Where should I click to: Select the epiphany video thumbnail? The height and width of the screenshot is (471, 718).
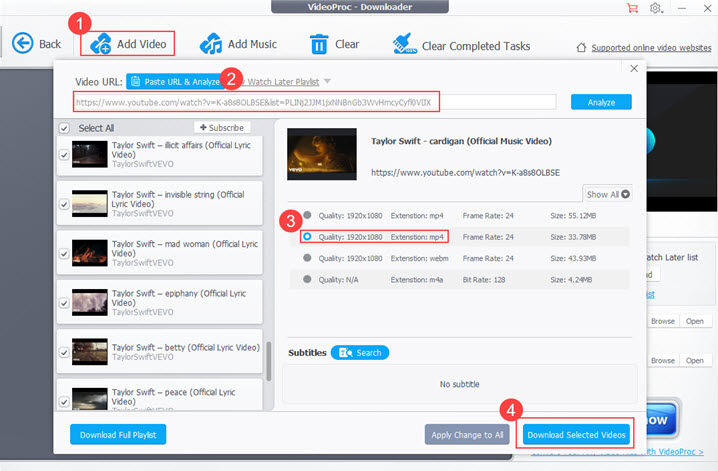pyautogui.click(x=90, y=302)
